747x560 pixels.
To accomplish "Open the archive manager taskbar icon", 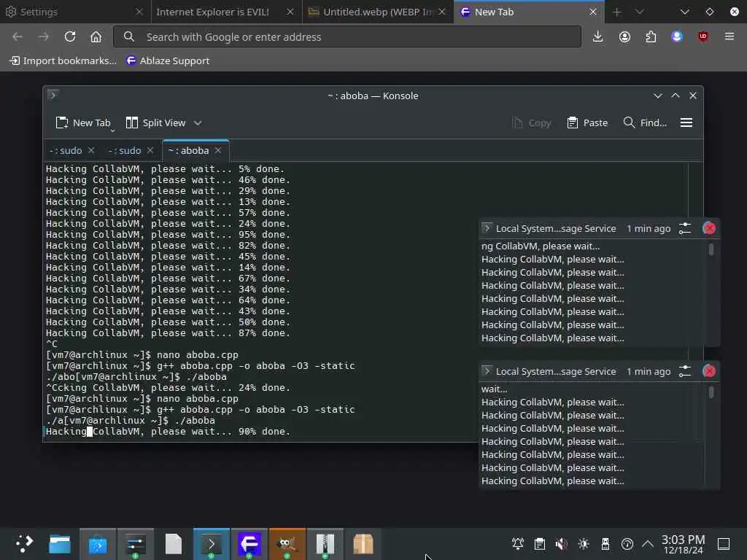I will (325, 544).
